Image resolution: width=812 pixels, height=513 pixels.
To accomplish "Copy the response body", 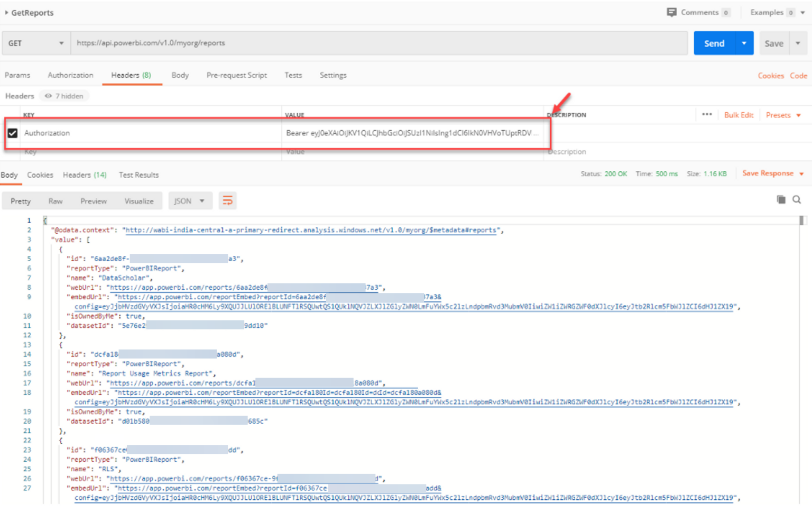I will click(781, 200).
